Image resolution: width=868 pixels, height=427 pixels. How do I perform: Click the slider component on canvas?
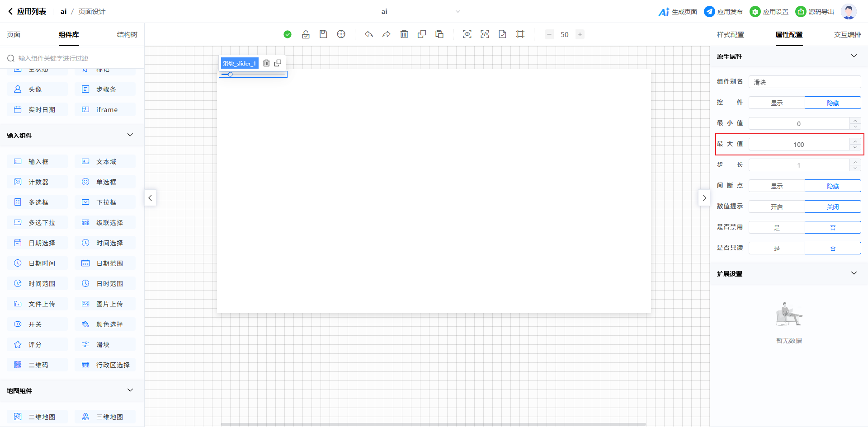coord(253,75)
